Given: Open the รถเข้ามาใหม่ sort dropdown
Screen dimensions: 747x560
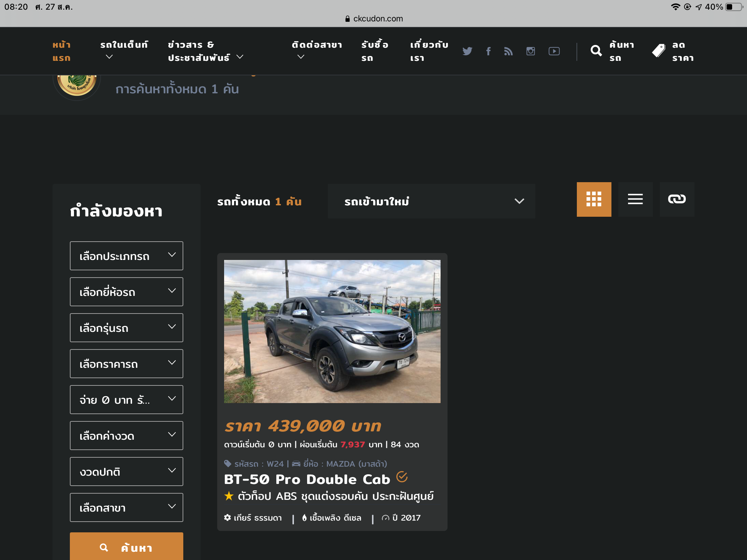Looking at the screenshot, I should pyautogui.click(x=431, y=201).
